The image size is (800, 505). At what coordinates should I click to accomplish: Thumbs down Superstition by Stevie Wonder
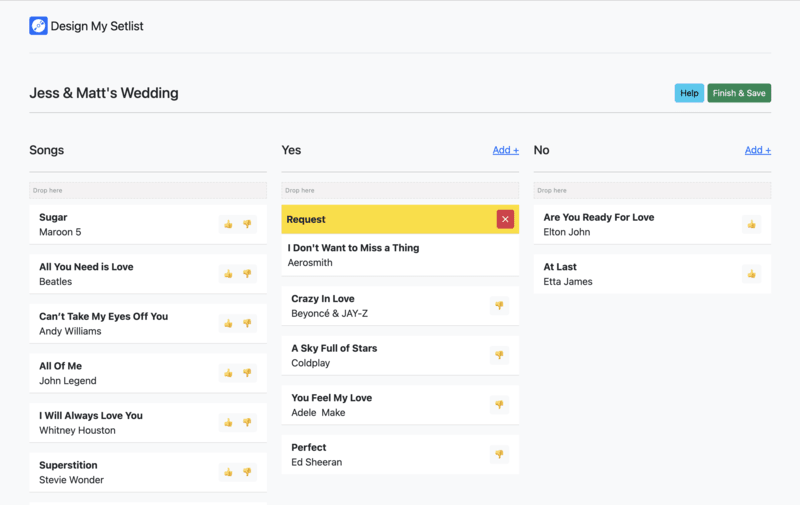[x=247, y=472]
